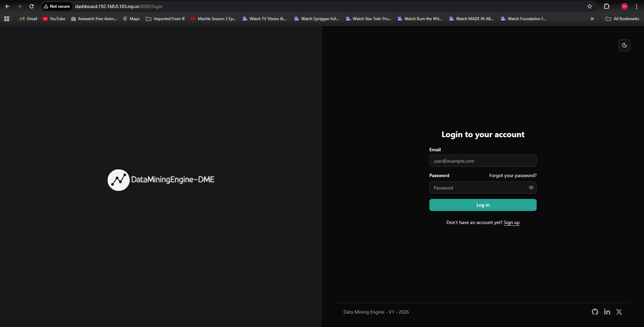This screenshot has height=327, width=644.
Task: Open the Aniwatch Free Anime bookmark
Action: [x=94, y=19]
